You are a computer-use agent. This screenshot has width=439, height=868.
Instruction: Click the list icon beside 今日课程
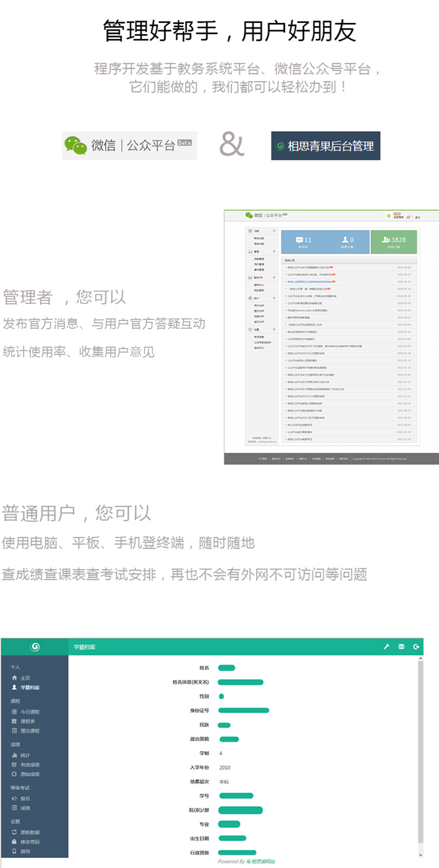[x=14, y=712]
